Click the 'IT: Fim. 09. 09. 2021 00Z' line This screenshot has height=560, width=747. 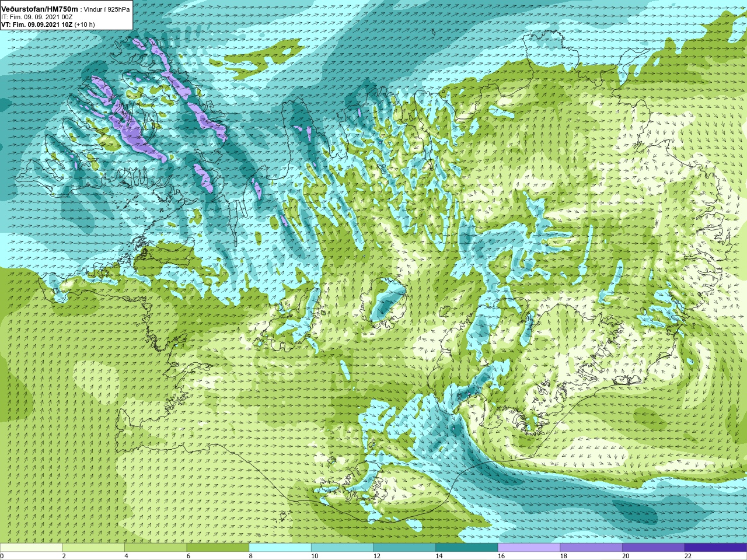pyautogui.click(x=37, y=17)
